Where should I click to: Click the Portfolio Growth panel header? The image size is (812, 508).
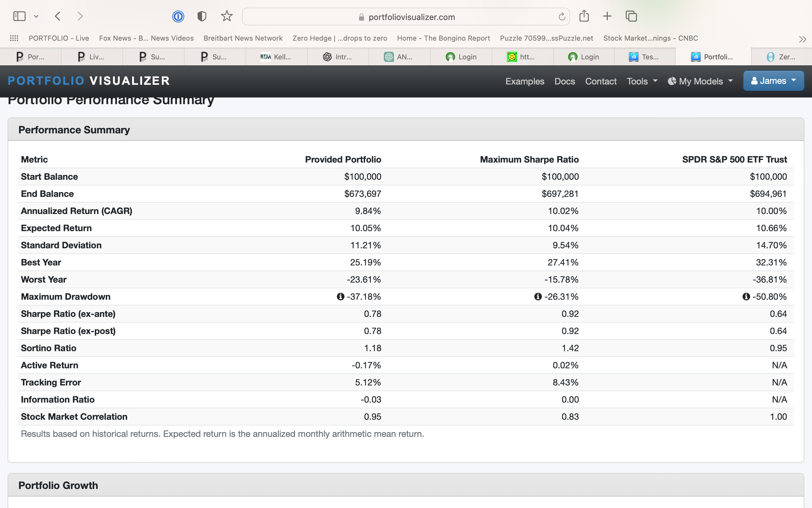pos(406,485)
